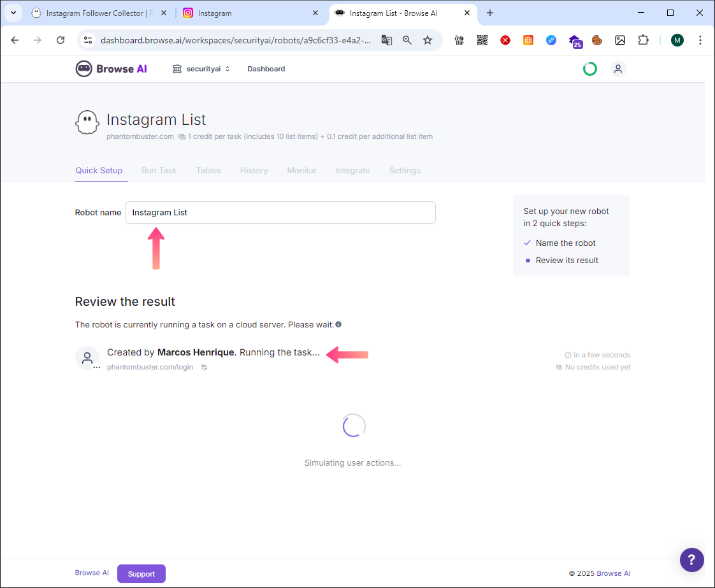Viewport: 715px width, 588px height.
Task: Click the credits icon near 'No credits used yet'
Action: pos(559,368)
